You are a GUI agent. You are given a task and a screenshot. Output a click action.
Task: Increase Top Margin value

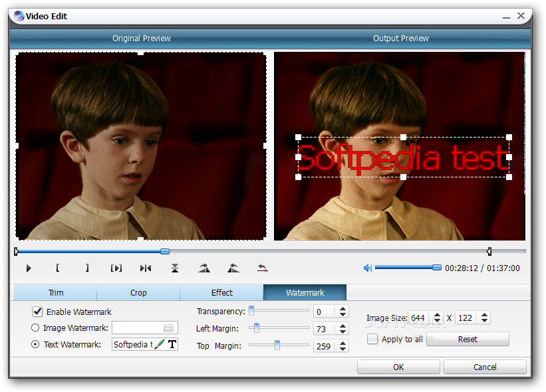(343, 343)
